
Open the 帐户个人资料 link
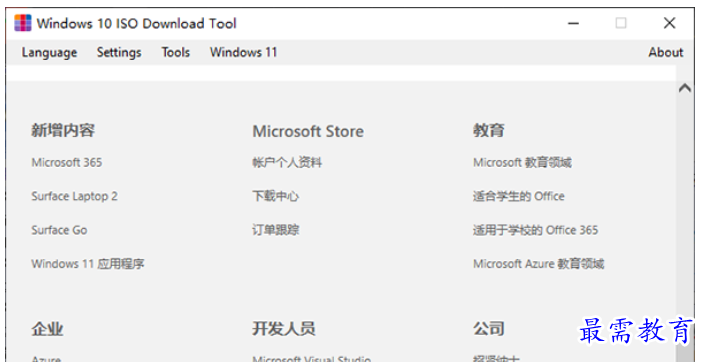tap(287, 162)
